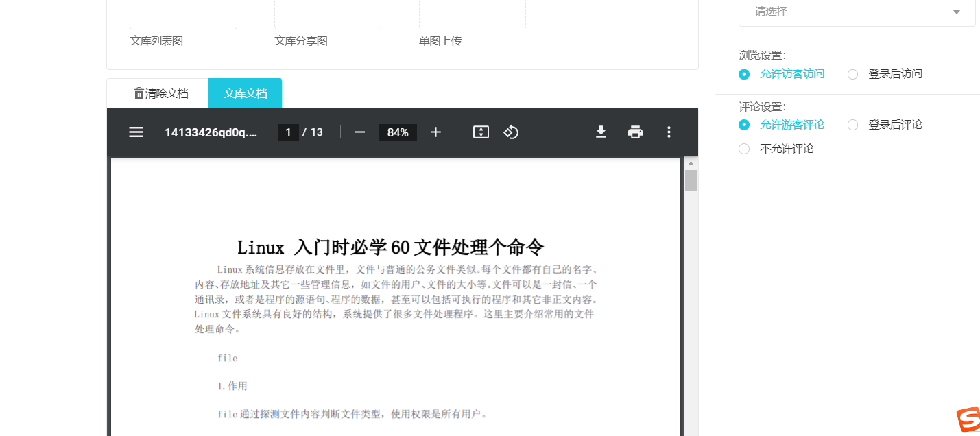
Task: Click the 'file' heading line in PDF
Action: [228, 358]
